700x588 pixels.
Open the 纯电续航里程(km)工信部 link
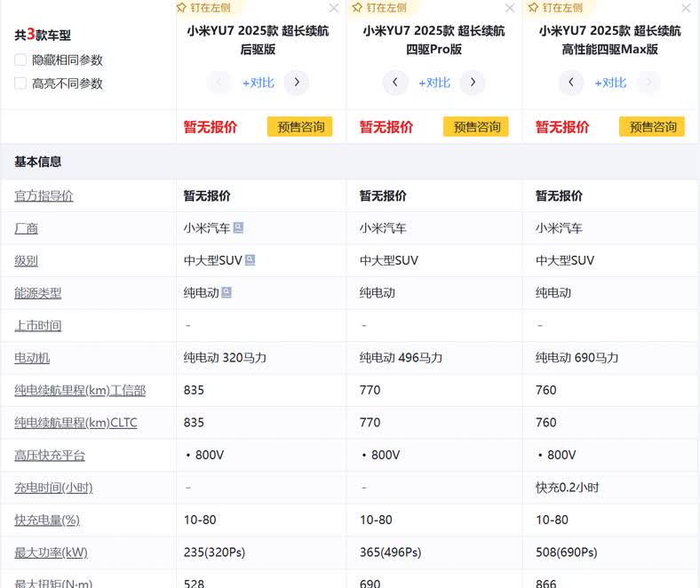pos(80,390)
